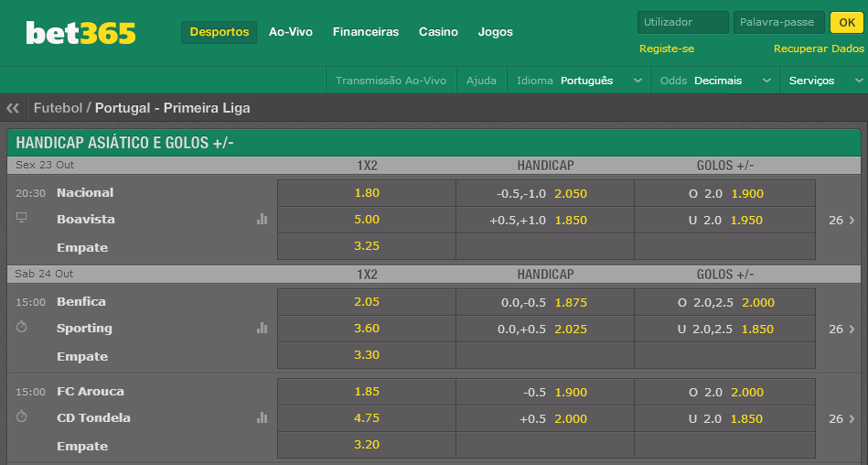Open the Odds Decimais dropdown
868x465 pixels.
click(x=715, y=81)
